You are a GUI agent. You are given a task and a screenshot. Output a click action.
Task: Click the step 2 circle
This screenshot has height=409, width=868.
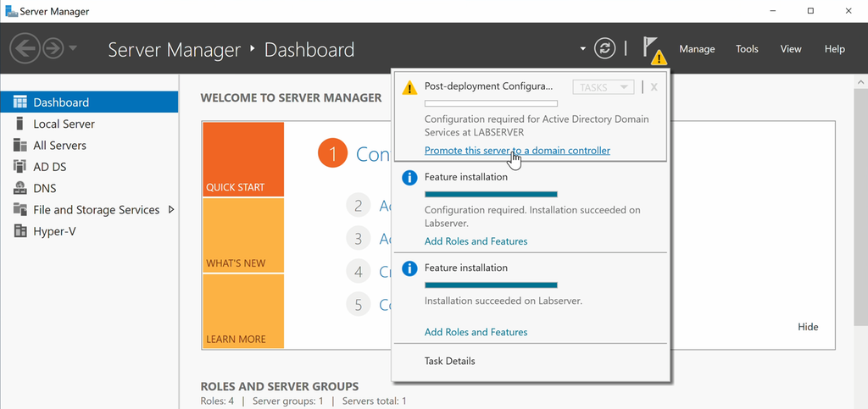(359, 206)
